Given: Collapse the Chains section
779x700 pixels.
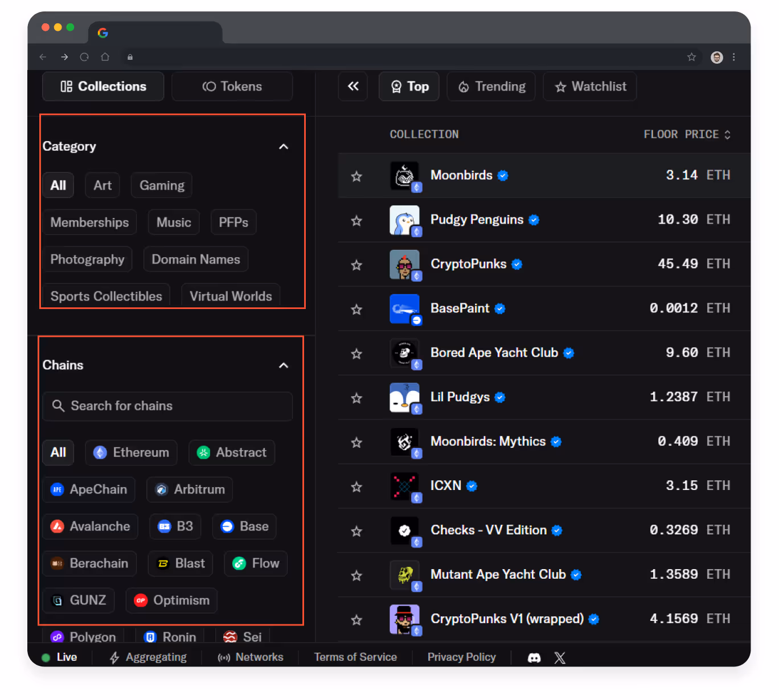Looking at the screenshot, I should 284,365.
